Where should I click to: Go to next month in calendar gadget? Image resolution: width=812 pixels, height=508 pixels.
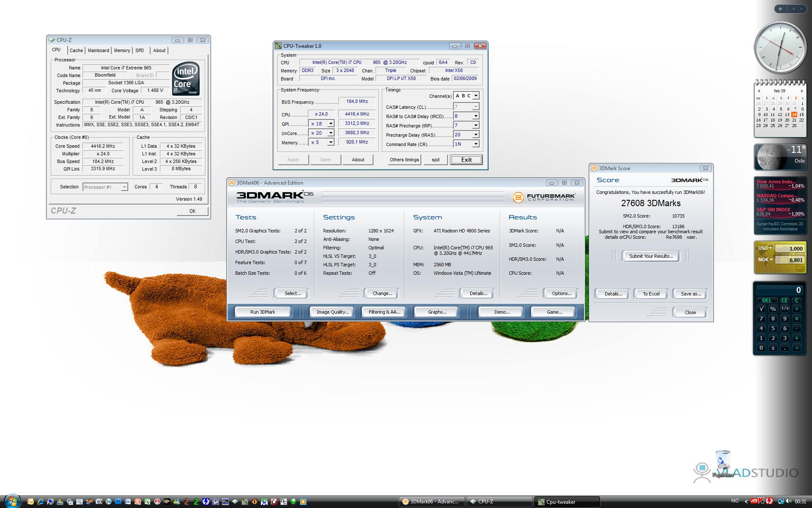(802, 91)
